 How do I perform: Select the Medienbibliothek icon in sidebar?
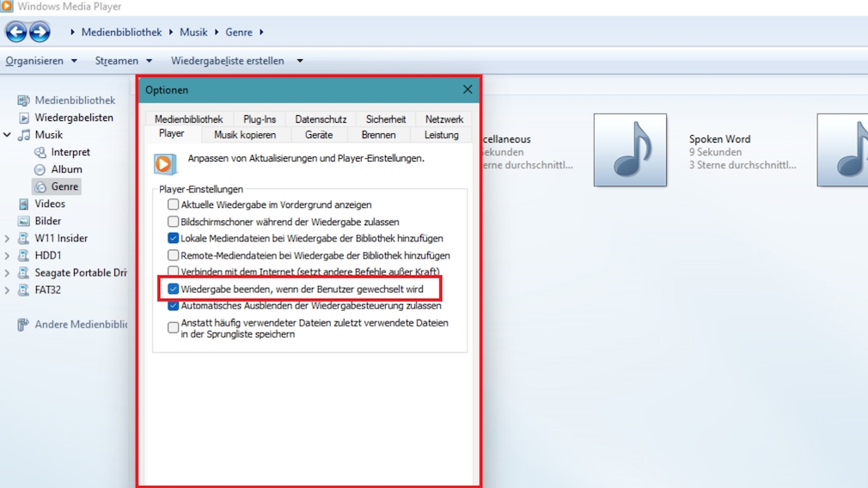pos(23,101)
